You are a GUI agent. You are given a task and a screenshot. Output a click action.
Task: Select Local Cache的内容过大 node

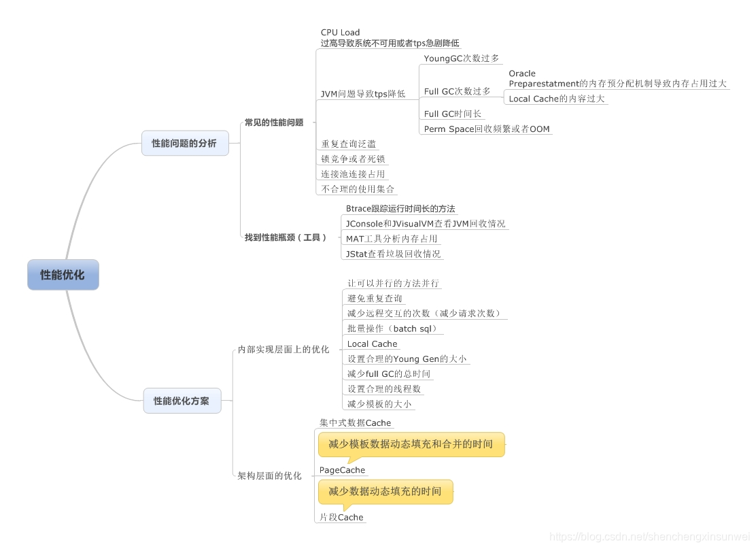click(x=556, y=99)
